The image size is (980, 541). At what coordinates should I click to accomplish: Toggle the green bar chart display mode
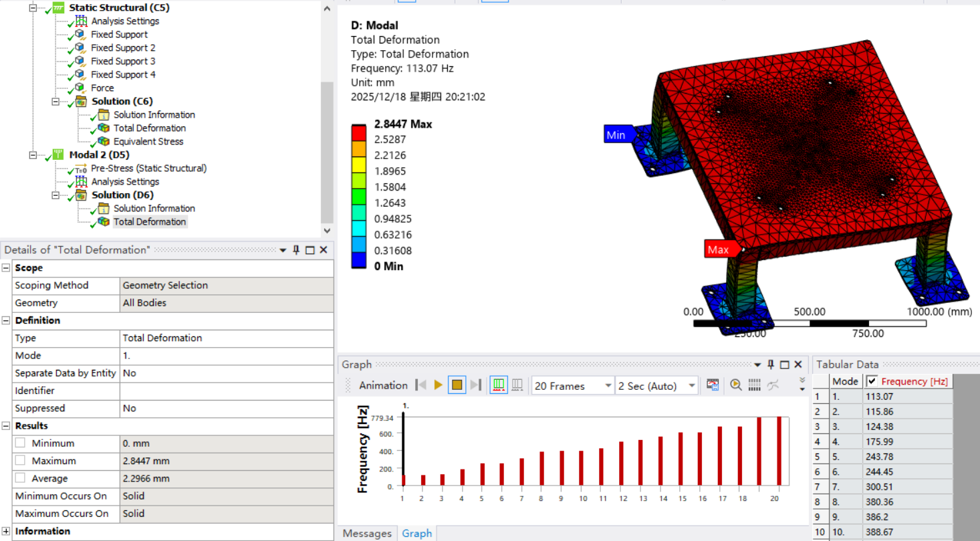coord(498,386)
